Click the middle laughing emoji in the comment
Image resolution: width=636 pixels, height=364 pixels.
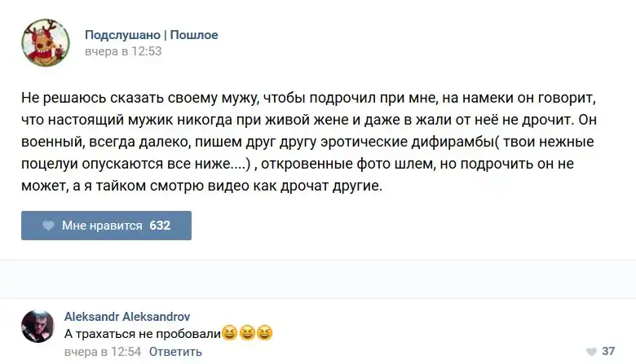pos(247,334)
